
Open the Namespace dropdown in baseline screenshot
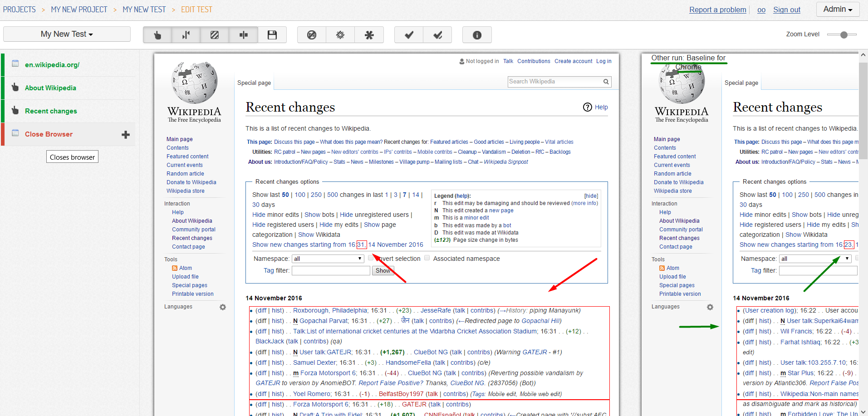click(x=815, y=259)
